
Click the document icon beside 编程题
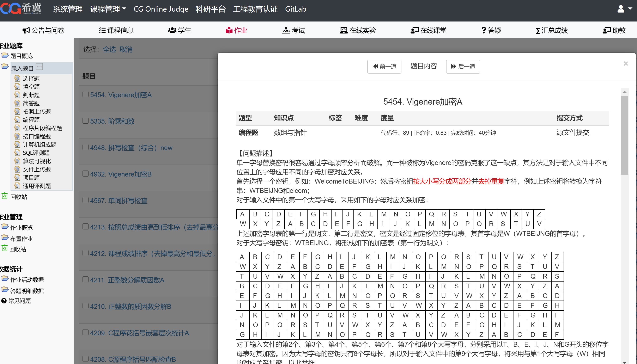(17, 119)
